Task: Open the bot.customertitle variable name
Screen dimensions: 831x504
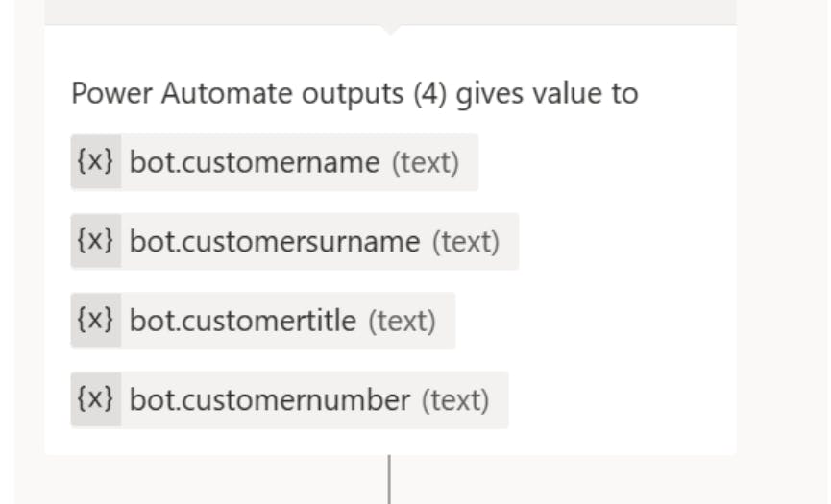Action: pos(243,321)
